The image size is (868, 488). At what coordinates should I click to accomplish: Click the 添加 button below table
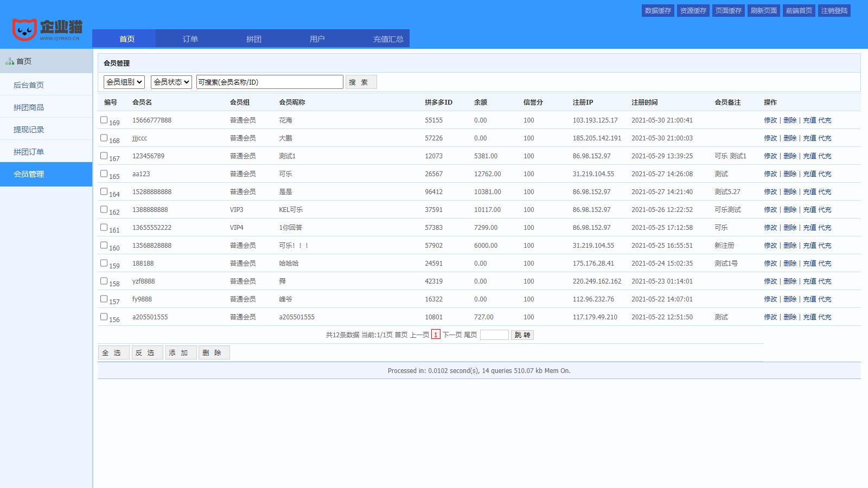tap(181, 353)
